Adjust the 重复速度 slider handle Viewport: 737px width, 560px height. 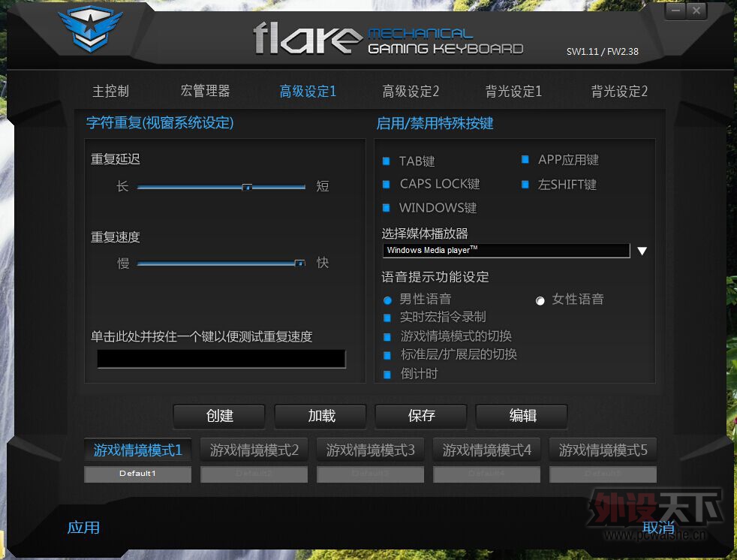pyautogui.click(x=299, y=263)
